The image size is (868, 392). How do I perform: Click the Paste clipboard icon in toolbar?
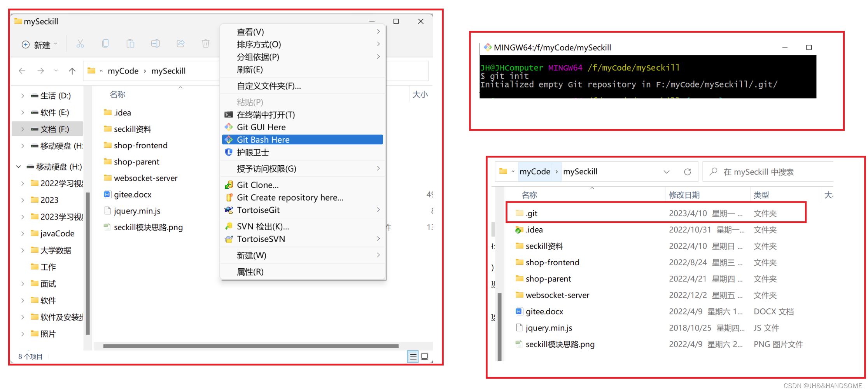coord(130,44)
